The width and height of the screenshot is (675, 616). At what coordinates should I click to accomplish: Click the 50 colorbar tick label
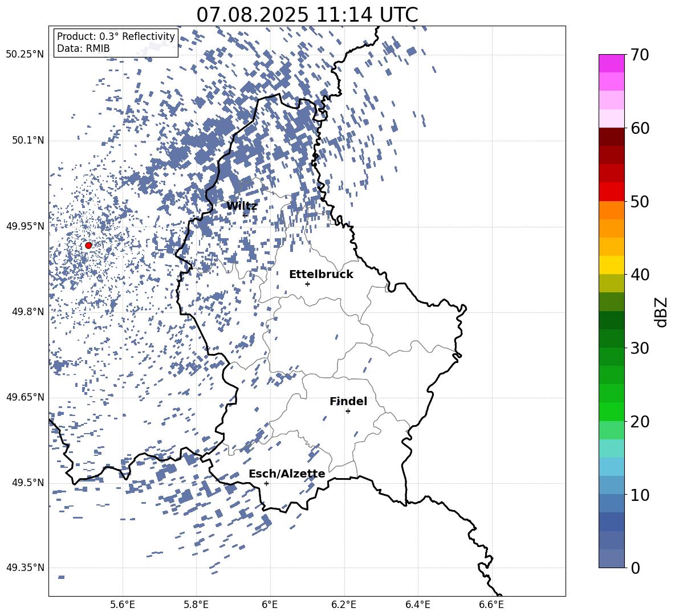[x=640, y=201]
